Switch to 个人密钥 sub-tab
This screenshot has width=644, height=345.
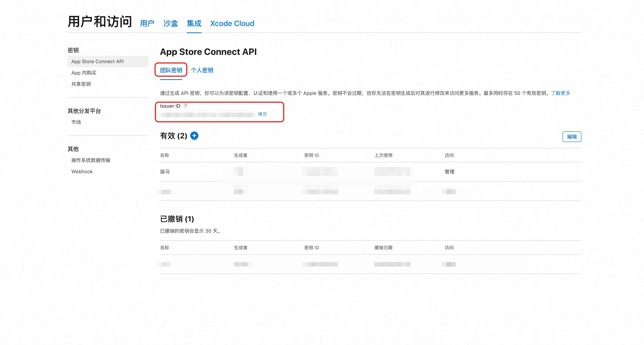click(202, 70)
